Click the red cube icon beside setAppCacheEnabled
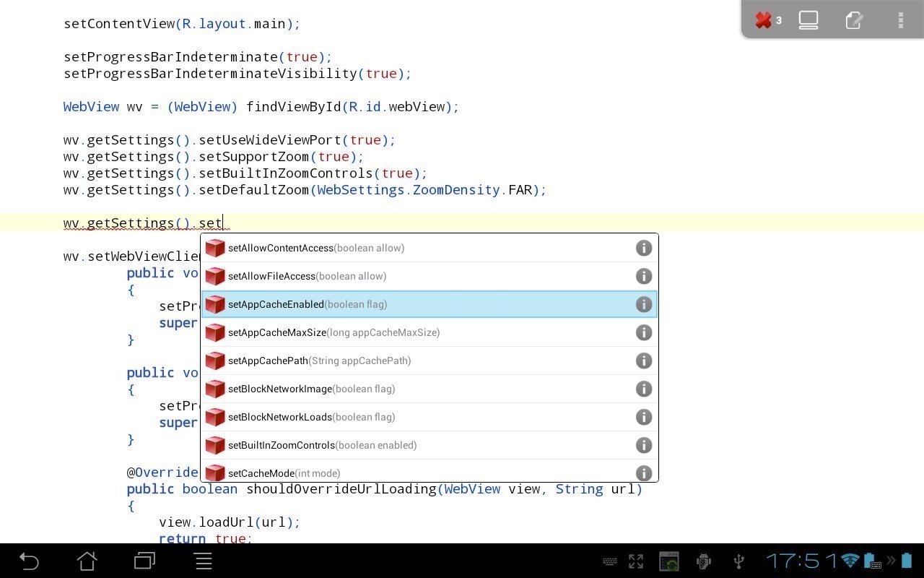 215,304
